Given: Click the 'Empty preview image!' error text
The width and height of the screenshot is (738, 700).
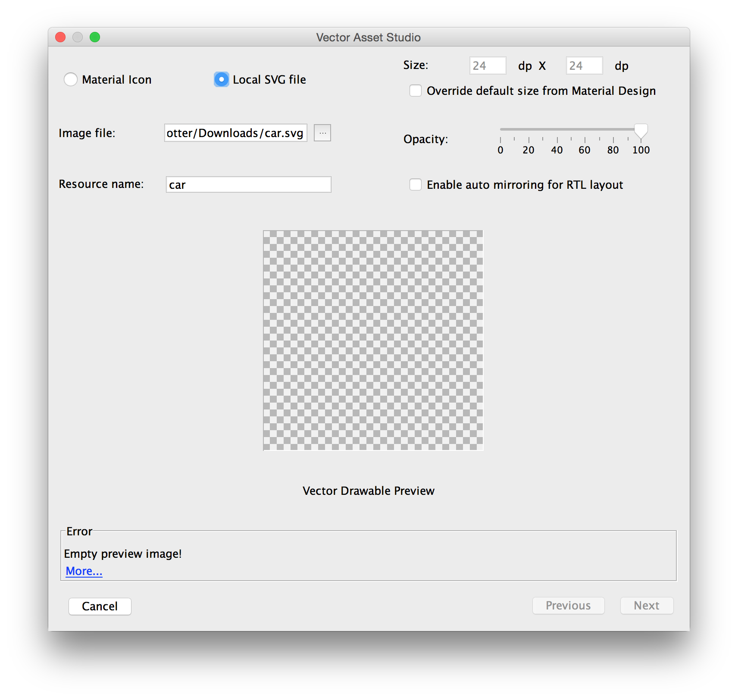Looking at the screenshot, I should pyautogui.click(x=123, y=554).
